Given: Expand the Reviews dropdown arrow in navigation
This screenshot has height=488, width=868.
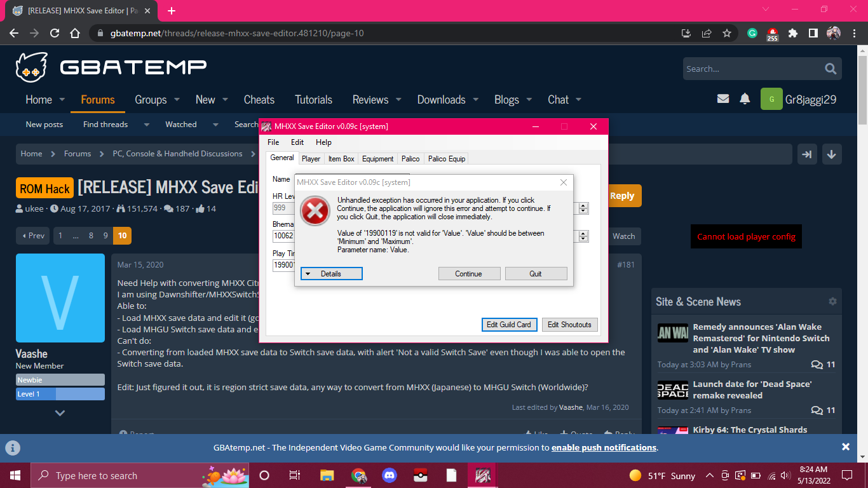Looking at the screenshot, I should [x=398, y=100].
